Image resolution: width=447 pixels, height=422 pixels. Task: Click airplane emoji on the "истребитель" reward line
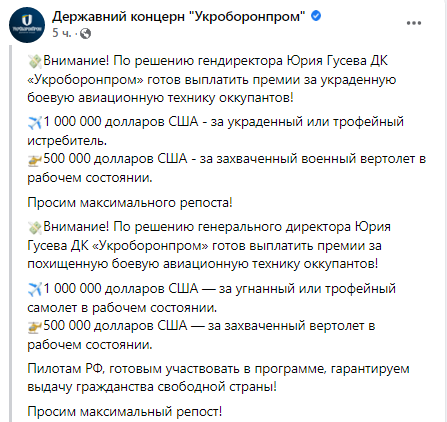coord(35,122)
